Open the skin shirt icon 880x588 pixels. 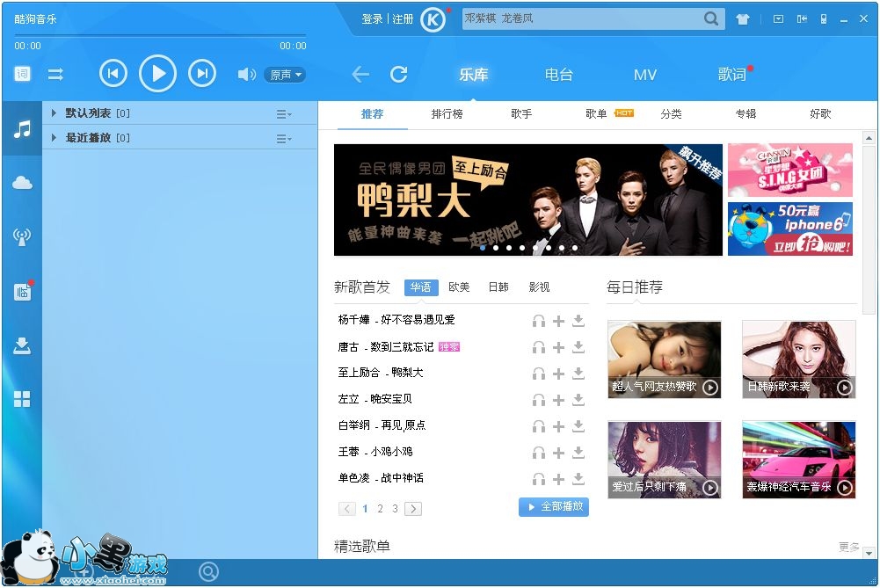(x=743, y=19)
